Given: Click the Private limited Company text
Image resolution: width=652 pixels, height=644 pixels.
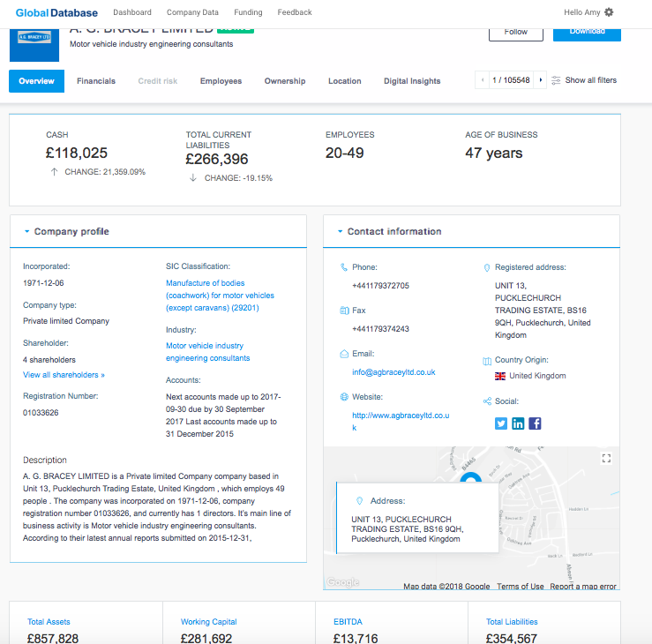Looking at the screenshot, I should 66,321.
